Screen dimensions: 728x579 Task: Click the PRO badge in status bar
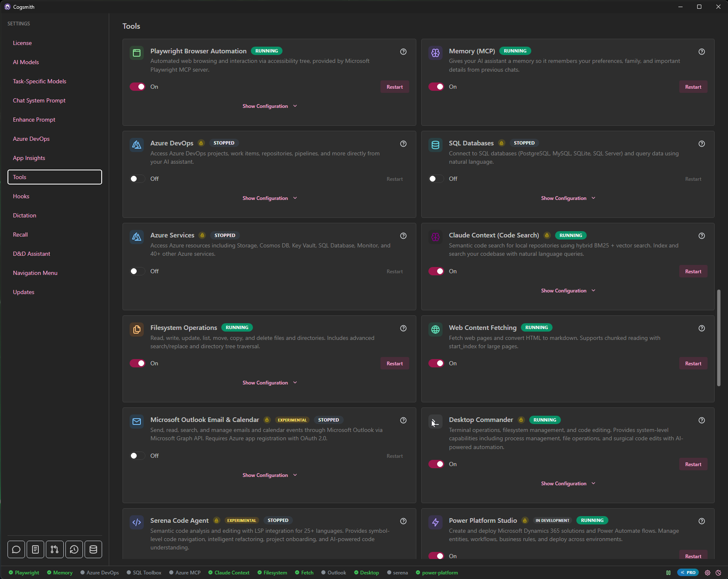pyautogui.click(x=688, y=573)
